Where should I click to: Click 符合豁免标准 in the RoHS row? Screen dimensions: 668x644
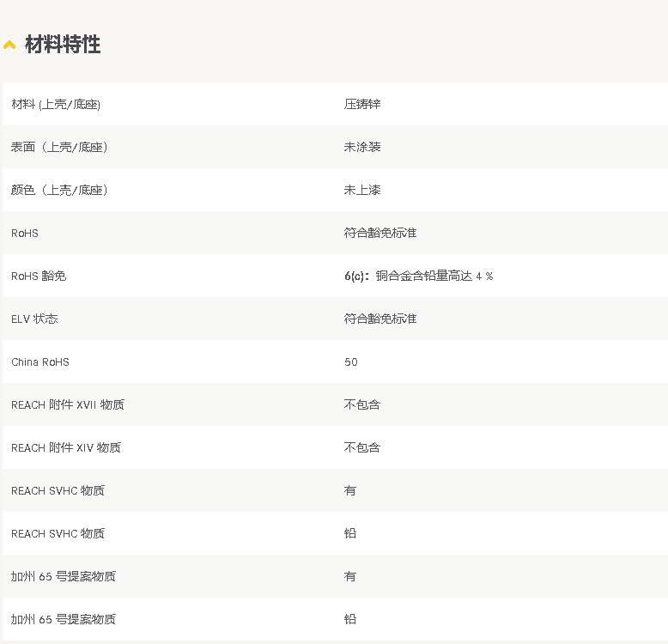point(380,233)
